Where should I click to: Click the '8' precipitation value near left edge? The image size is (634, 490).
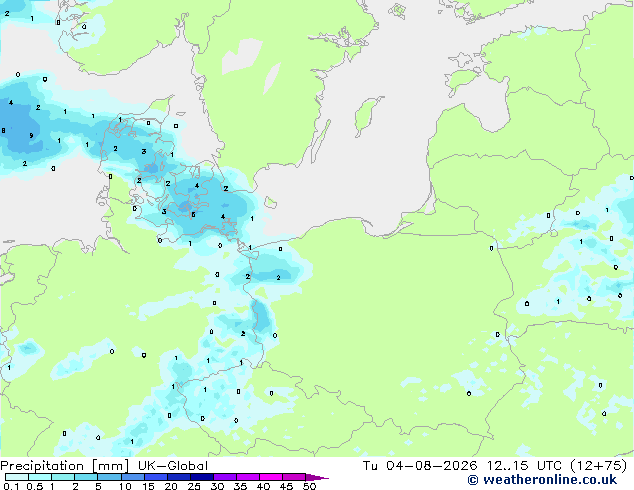point(3,131)
